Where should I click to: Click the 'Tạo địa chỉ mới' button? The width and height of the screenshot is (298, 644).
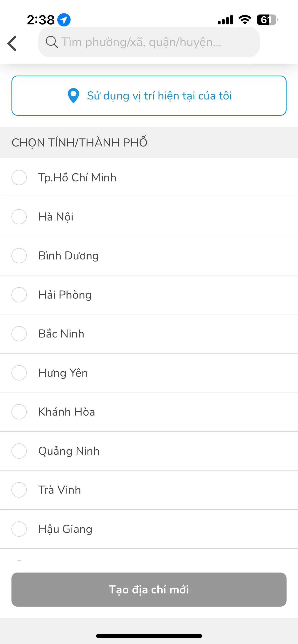(x=149, y=590)
